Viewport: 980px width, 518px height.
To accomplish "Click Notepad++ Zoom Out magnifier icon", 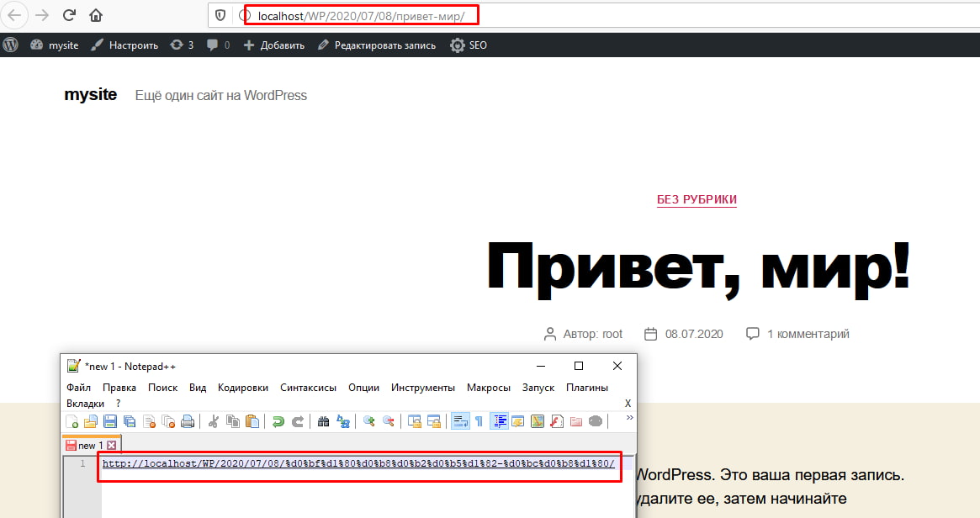I will (388, 422).
